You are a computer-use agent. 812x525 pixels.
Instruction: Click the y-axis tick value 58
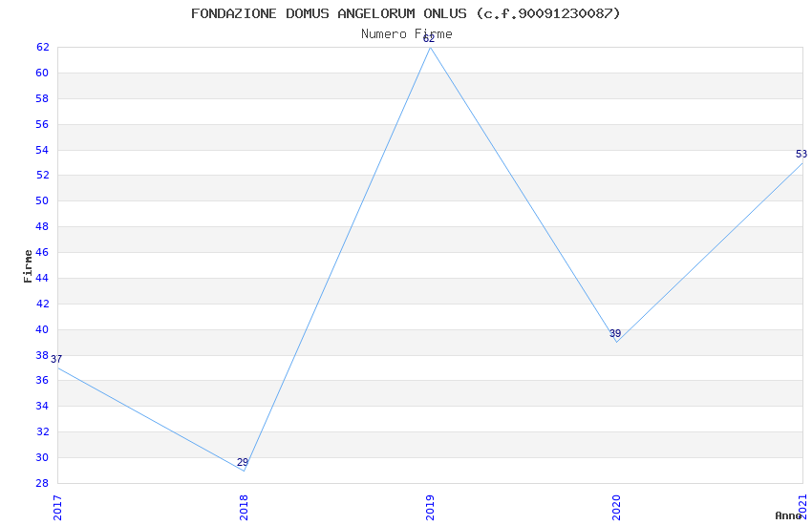coord(42,98)
